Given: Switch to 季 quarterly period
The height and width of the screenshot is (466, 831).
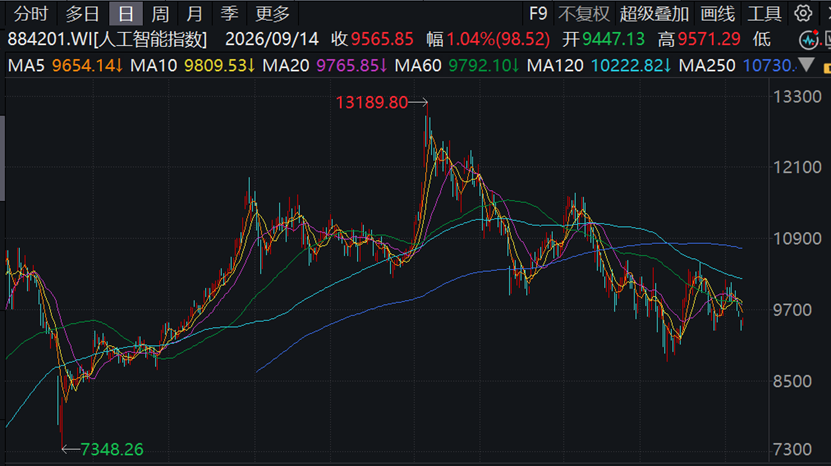Looking at the screenshot, I should 229,14.
